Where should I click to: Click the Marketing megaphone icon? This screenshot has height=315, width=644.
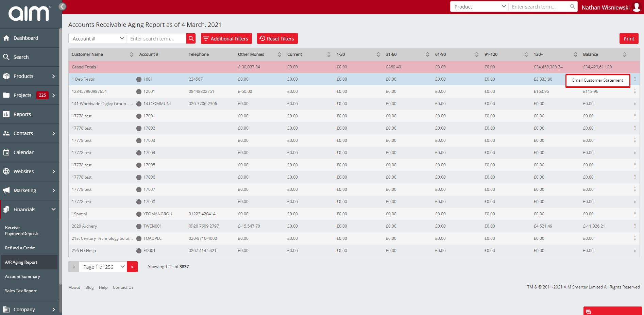(6, 190)
